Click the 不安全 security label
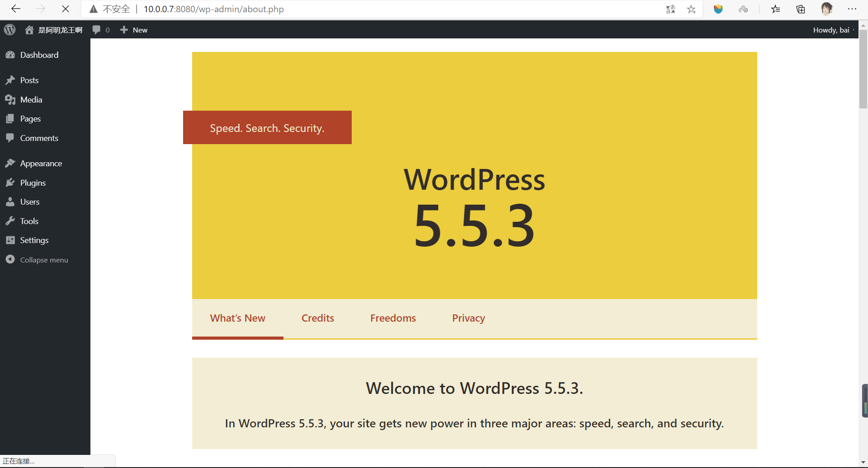The width and height of the screenshot is (868, 468). click(116, 9)
